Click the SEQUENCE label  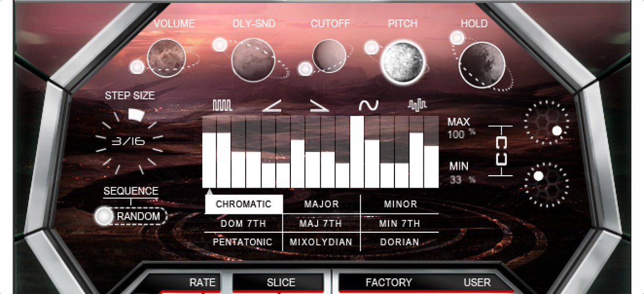131,191
